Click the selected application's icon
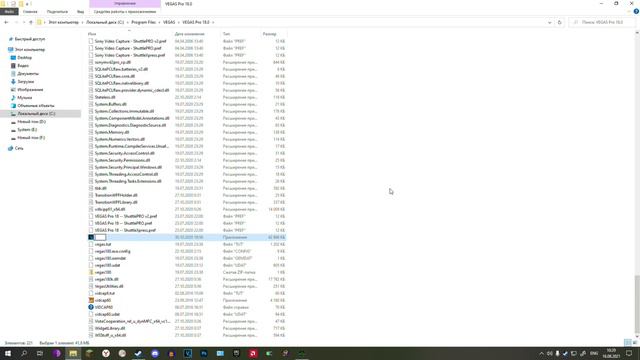The image size is (640, 360). [x=91, y=237]
